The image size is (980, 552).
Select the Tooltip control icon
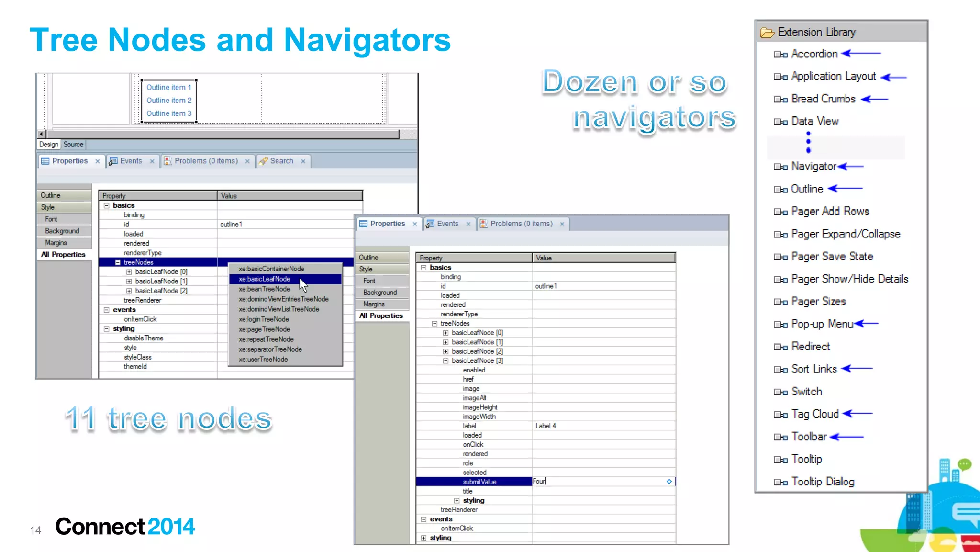click(x=780, y=459)
